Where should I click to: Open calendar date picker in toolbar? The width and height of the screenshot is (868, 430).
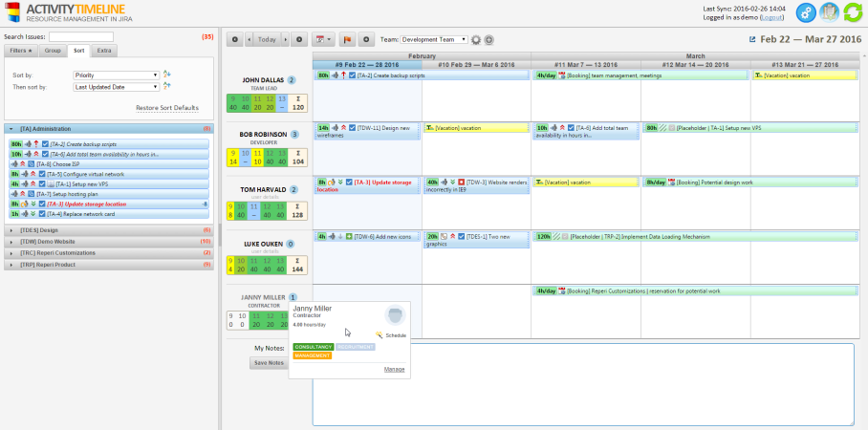click(x=324, y=39)
